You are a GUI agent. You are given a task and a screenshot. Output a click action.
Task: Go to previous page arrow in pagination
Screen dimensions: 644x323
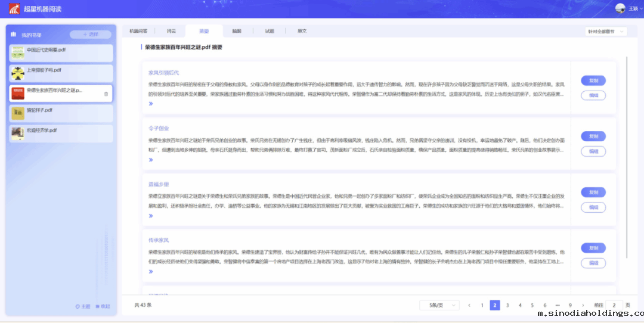pyautogui.click(x=469, y=305)
